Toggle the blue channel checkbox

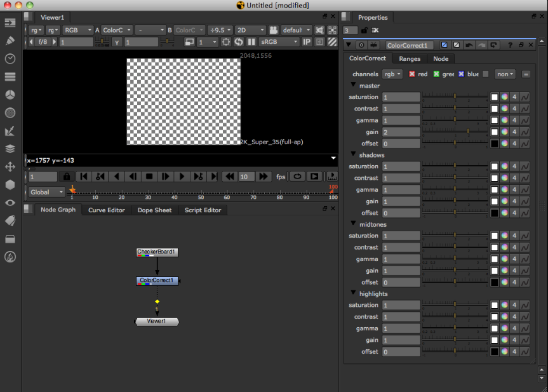(x=461, y=74)
